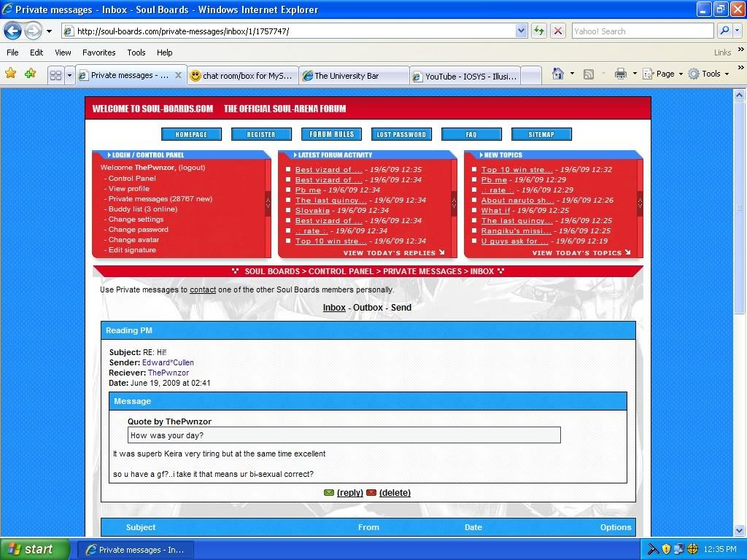Click the Windows Start button
747x560 pixels.
tap(35, 549)
